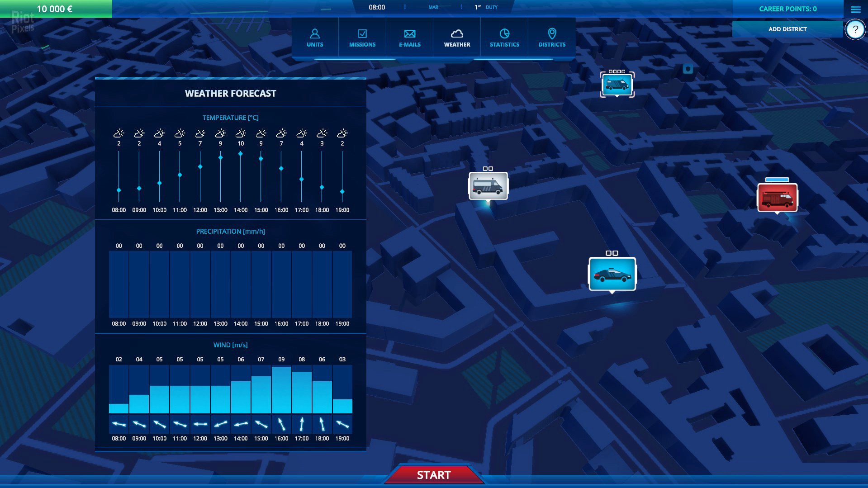Select the ambulance marker on the map
The image size is (868, 488).
489,185
